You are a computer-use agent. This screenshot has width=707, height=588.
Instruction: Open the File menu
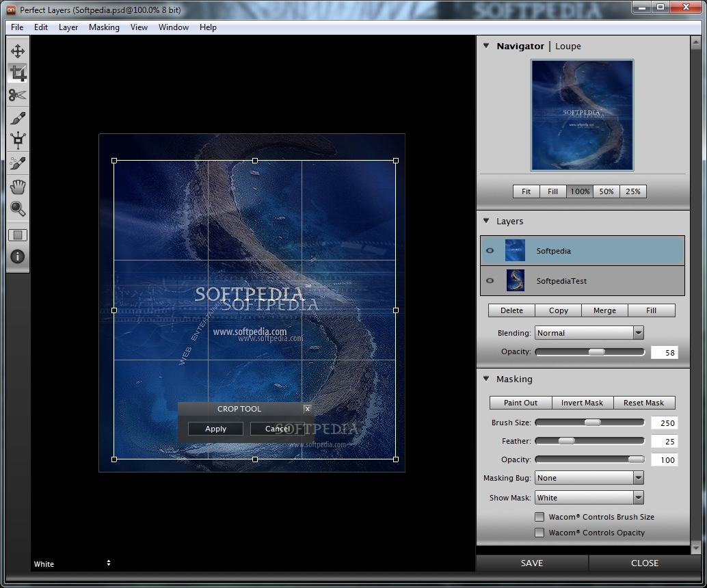17,27
